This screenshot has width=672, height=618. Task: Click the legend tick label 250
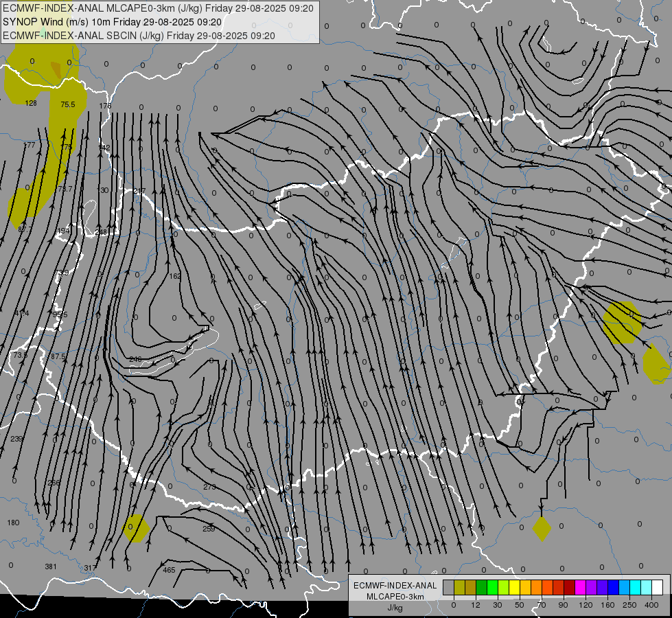click(629, 605)
